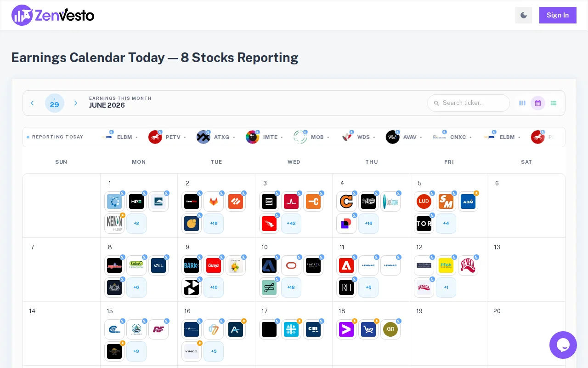This screenshot has height=368, width=588.
Task: Select the Oracle red oval logo on June 10
Action: click(x=291, y=265)
